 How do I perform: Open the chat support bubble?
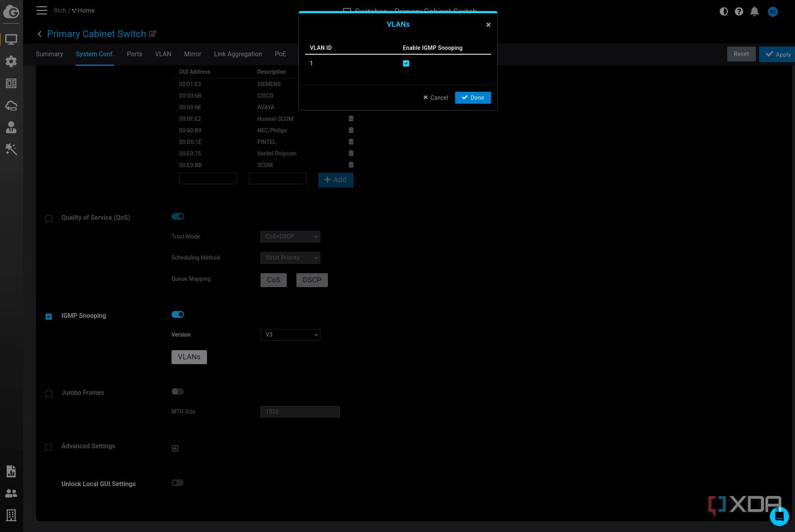click(779, 516)
